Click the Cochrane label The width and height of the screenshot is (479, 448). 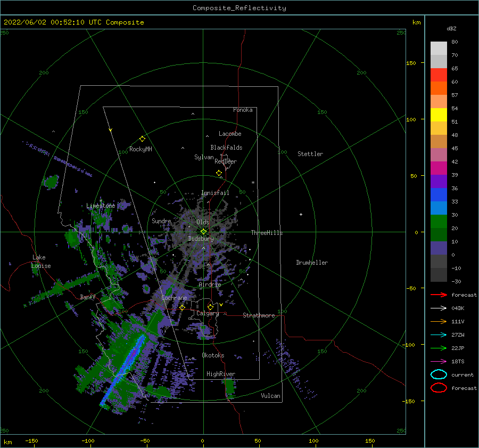pyautogui.click(x=174, y=298)
